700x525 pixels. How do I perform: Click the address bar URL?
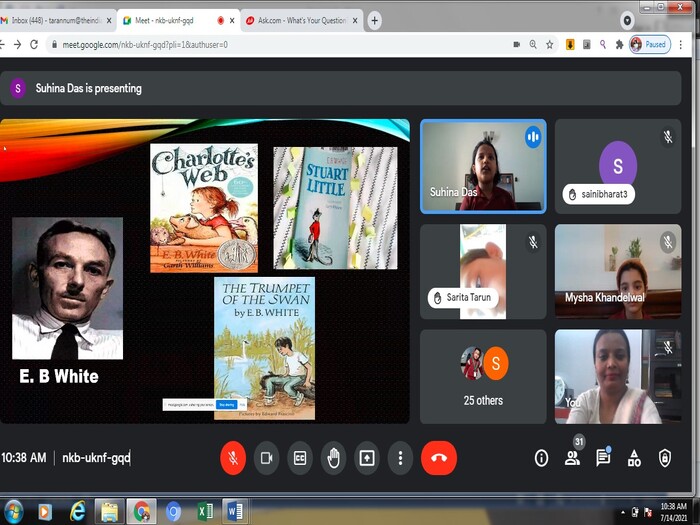point(145,45)
